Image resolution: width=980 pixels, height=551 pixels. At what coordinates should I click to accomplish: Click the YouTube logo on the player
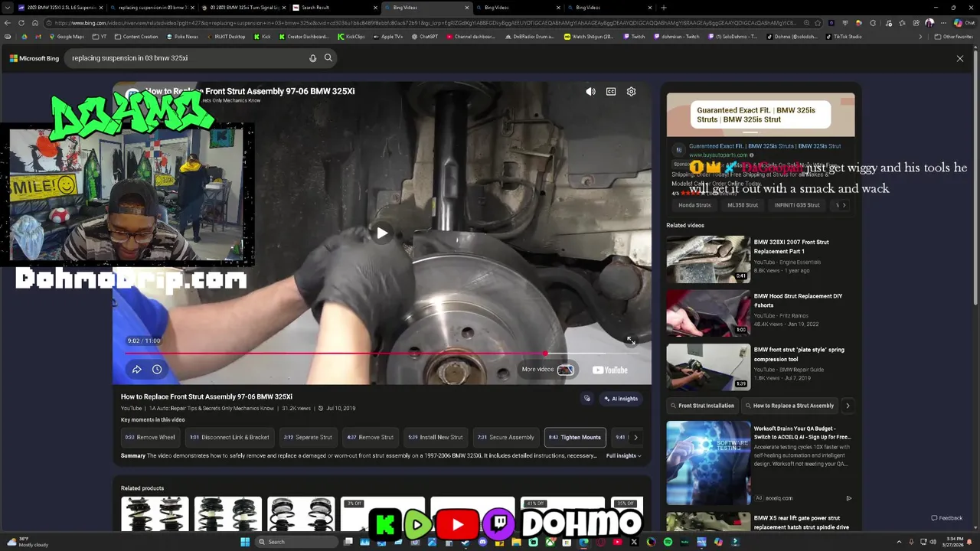610,370
